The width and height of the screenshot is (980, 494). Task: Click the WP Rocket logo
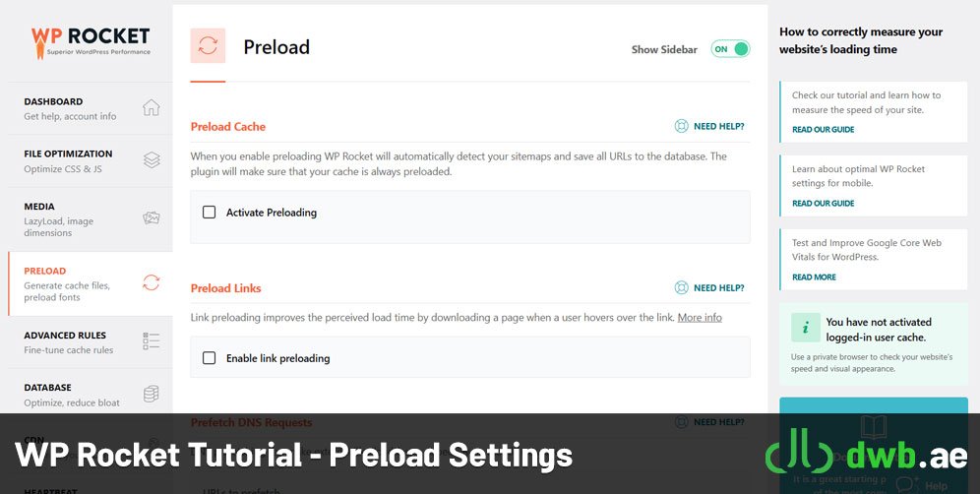pos(91,42)
